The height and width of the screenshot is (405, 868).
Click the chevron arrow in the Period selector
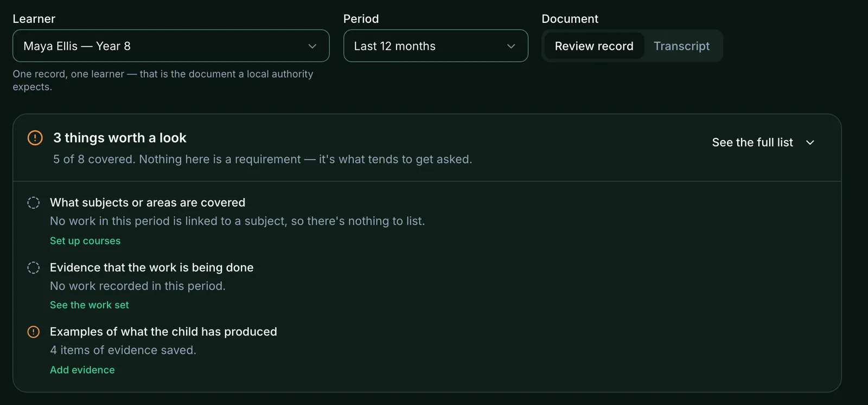511,46
